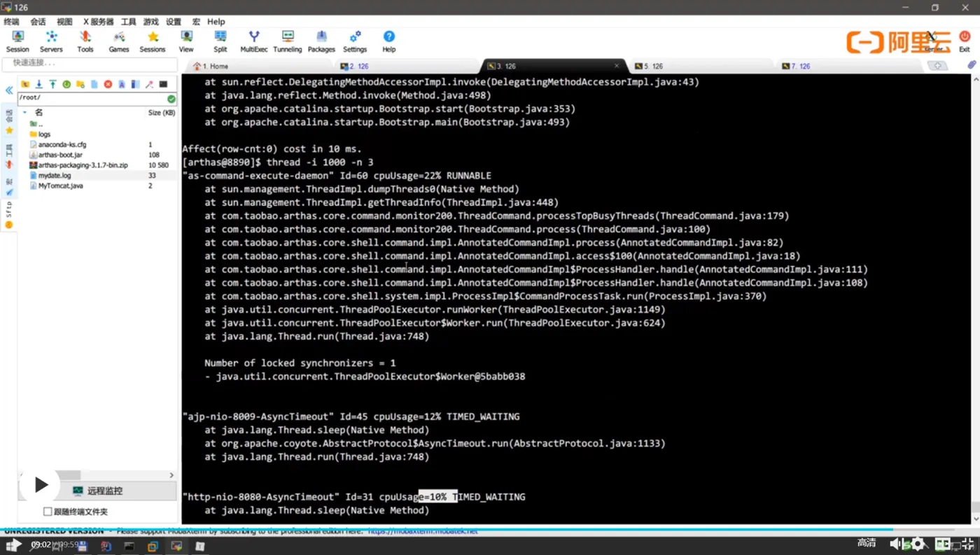Click the Help toolbar icon
This screenshot has height=555, width=980.
click(x=389, y=41)
